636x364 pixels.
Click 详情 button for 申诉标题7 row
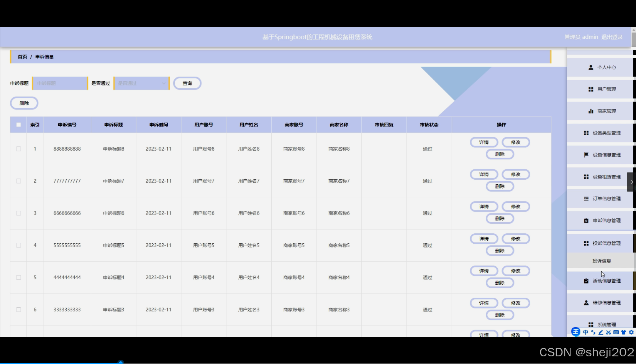pyautogui.click(x=484, y=174)
